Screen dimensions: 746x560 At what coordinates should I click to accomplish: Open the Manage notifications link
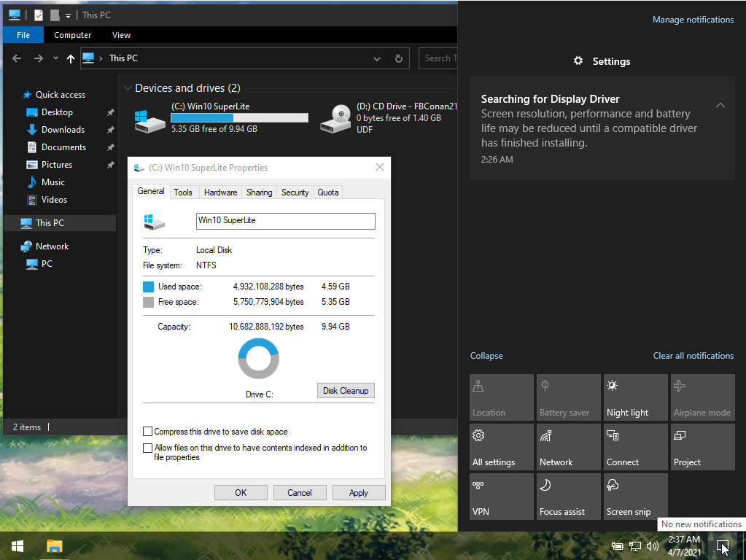click(693, 20)
